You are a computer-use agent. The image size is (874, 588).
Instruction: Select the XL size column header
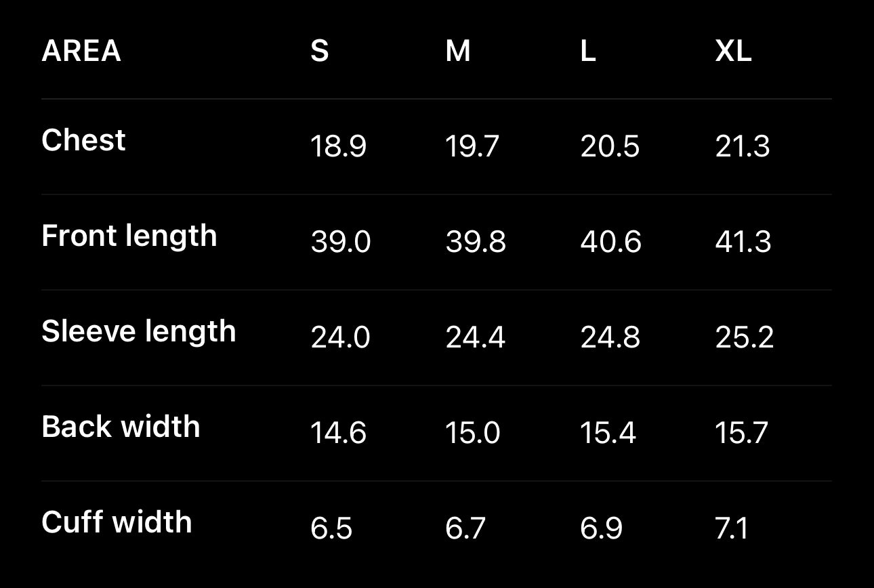pyautogui.click(x=733, y=51)
